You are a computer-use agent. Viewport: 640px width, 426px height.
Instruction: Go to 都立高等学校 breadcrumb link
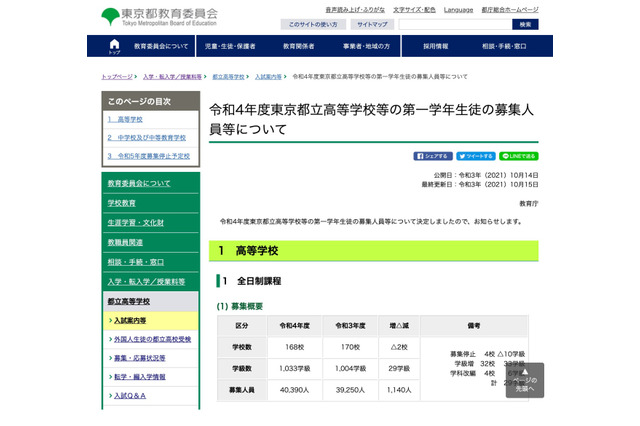coord(228,77)
